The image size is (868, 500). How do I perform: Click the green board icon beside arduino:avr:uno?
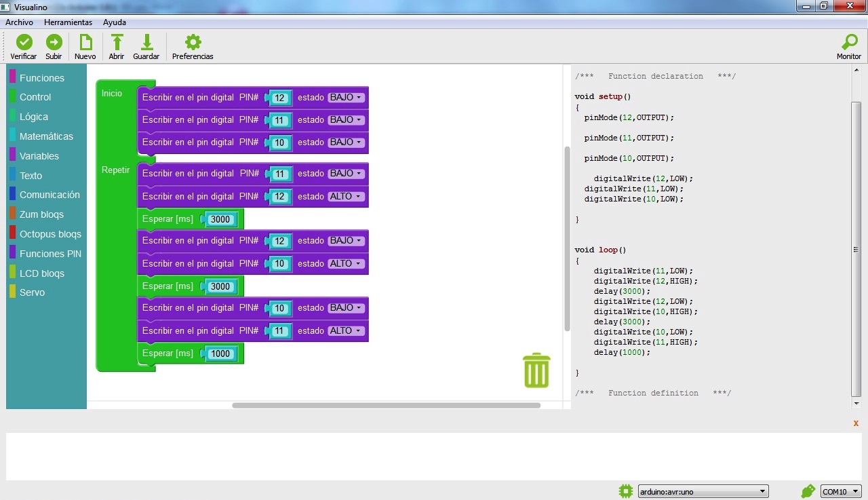625,491
